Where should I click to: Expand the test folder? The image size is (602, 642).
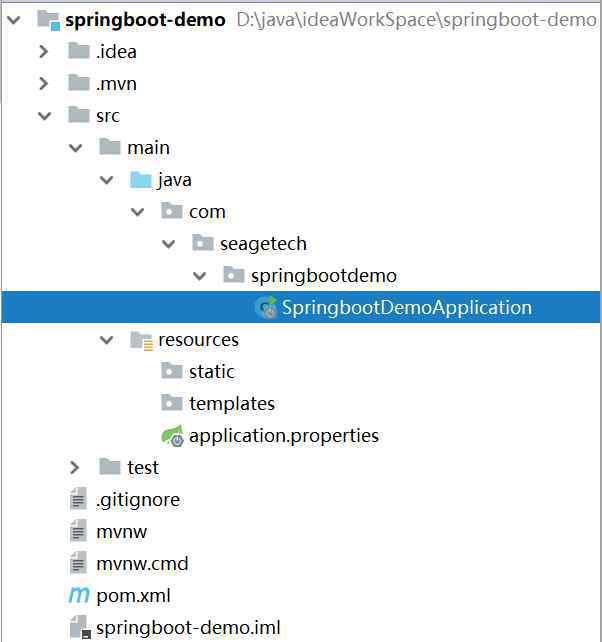tap(75, 467)
